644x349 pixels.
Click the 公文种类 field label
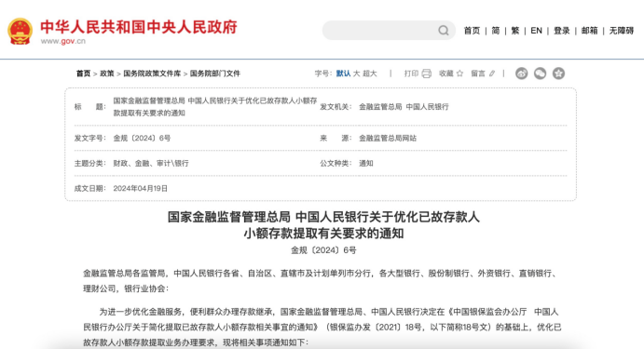point(336,163)
